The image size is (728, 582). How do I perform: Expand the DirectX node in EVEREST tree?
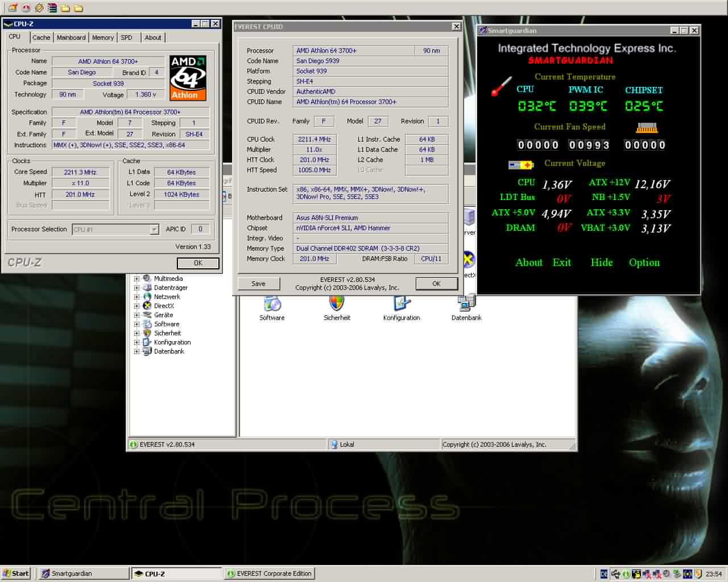[136, 306]
